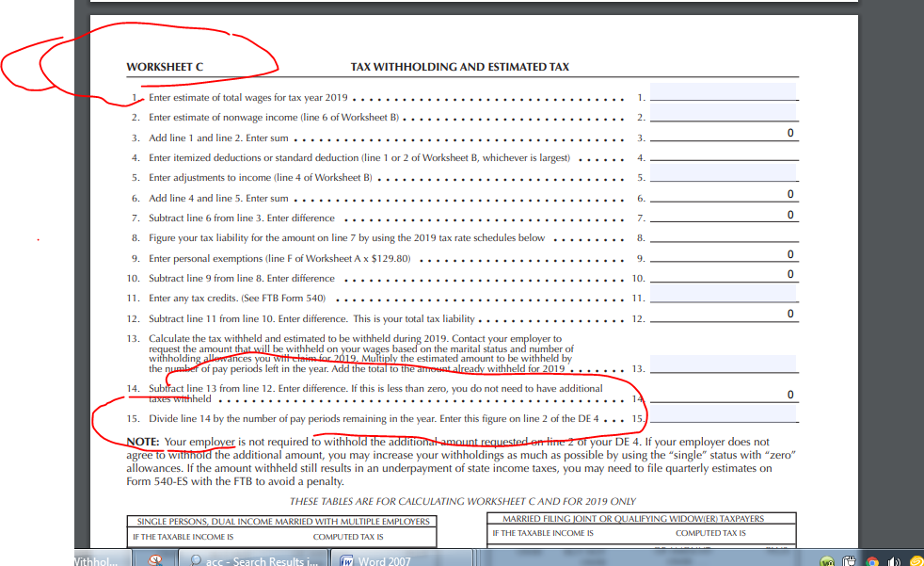924x566 pixels.
Task: Click the TAX WITHHOLDING AND ESTIMATED TAX title
Action: (459, 67)
